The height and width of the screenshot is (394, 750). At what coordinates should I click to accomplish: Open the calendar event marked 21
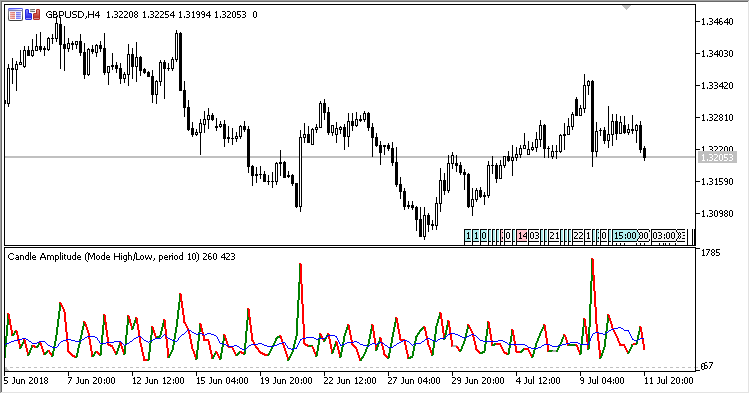click(554, 236)
